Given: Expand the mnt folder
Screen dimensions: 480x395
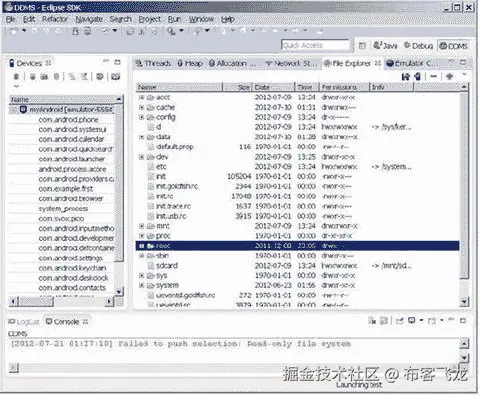Looking at the screenshot, I should (141, 226).
